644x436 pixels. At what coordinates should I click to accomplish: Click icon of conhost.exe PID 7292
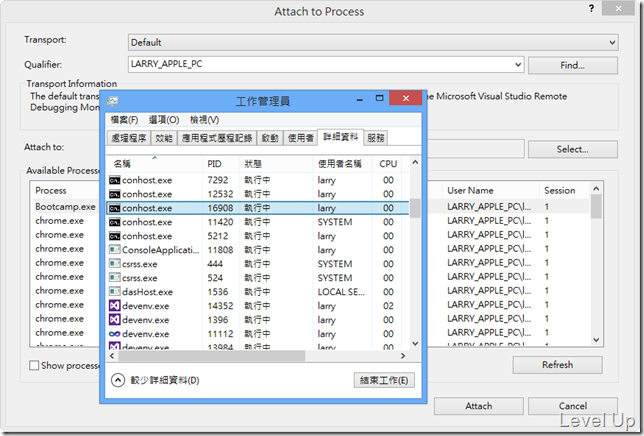(115, 180)
